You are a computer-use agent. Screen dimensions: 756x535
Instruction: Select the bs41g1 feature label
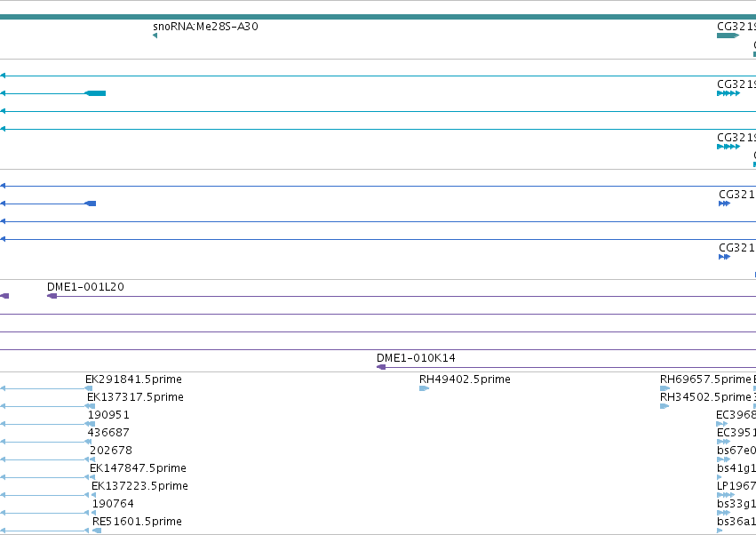pos(736,468)
